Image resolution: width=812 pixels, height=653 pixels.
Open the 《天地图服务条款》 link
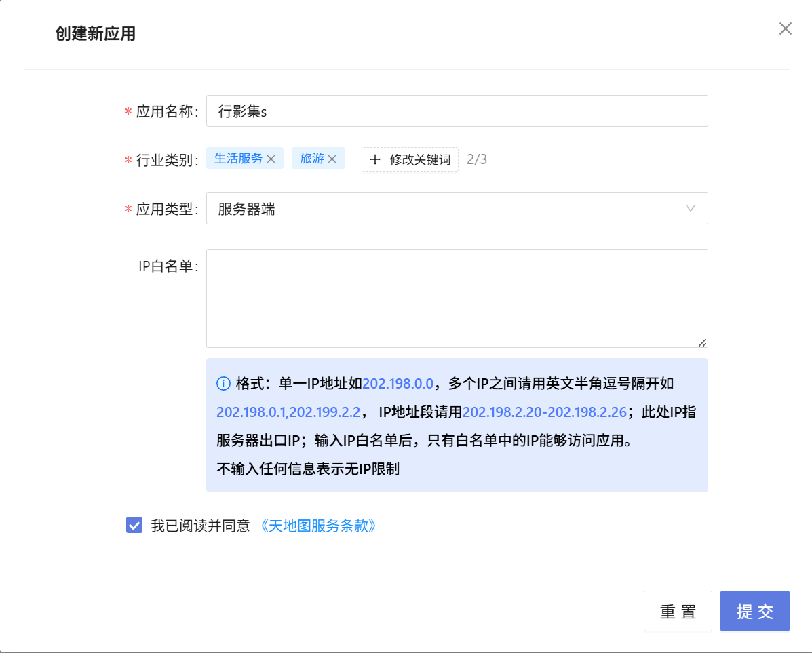click(317, 526)
